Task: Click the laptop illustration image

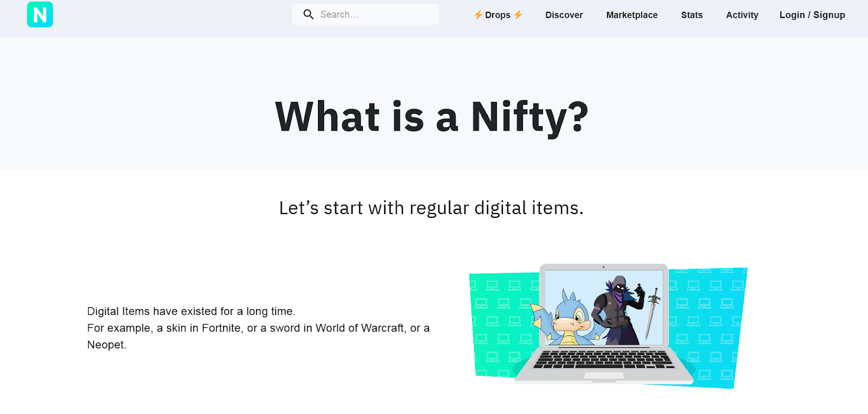Action: click(x=608, y=326)
